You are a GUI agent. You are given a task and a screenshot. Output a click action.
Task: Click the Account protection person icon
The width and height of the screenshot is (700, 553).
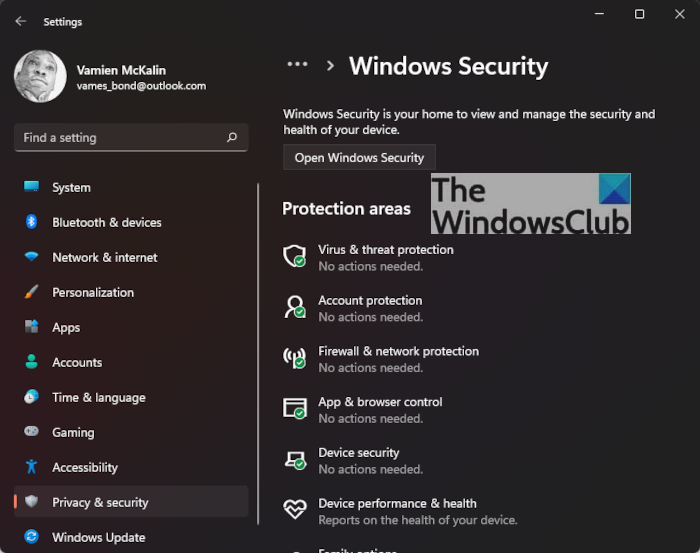click(x=295, y=308)
